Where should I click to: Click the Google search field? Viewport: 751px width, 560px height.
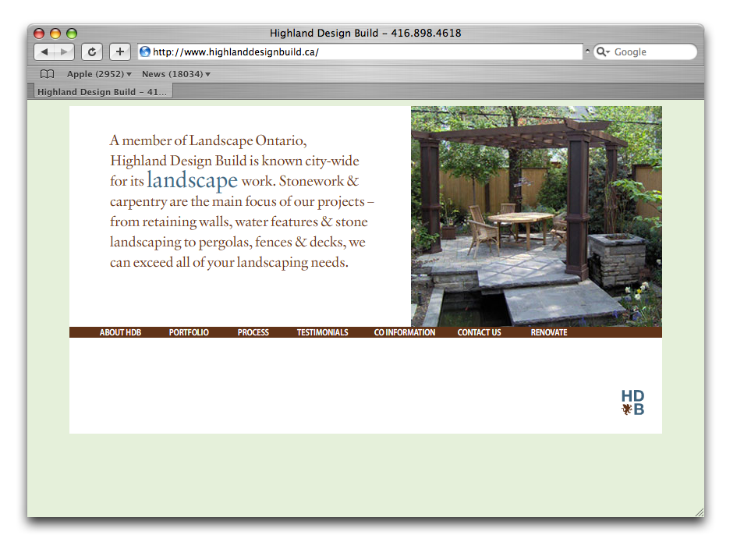[x=645, y=51]
